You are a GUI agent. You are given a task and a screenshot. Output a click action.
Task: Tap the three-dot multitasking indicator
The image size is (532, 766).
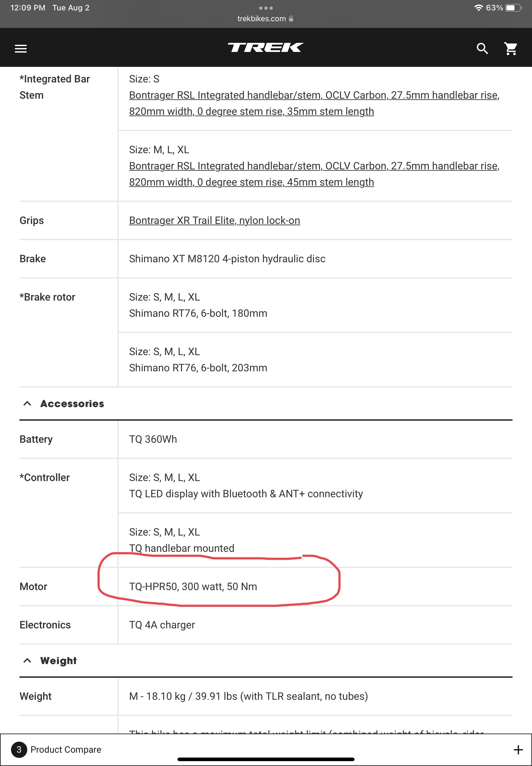click(x=266, y=8)
